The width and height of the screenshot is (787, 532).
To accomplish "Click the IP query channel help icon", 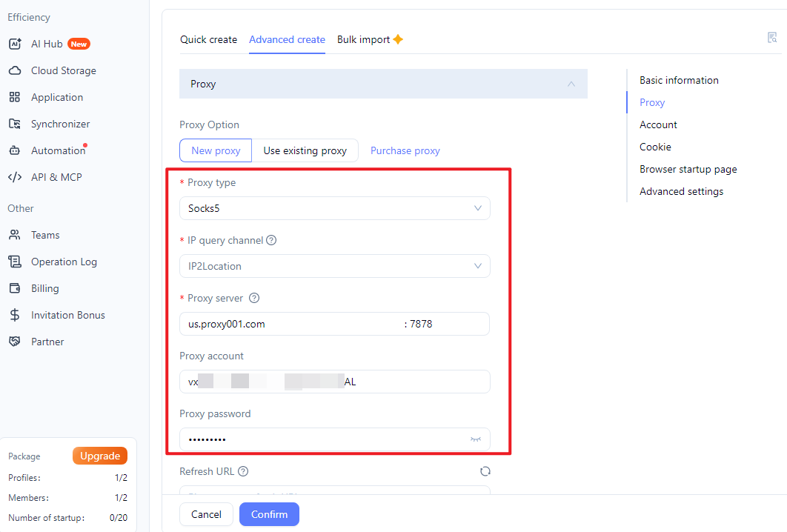I will point(271,240).
